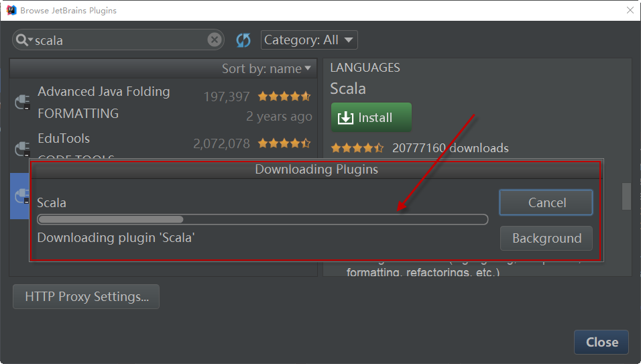Click the IntelliJ logo in the title bar
Viewport: 641px width, 364px height.
[x=11, y=10]
